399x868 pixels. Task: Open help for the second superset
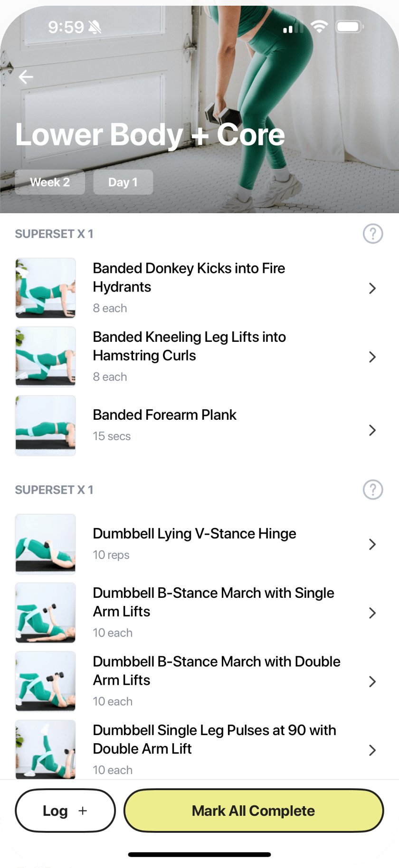point(373,490)
